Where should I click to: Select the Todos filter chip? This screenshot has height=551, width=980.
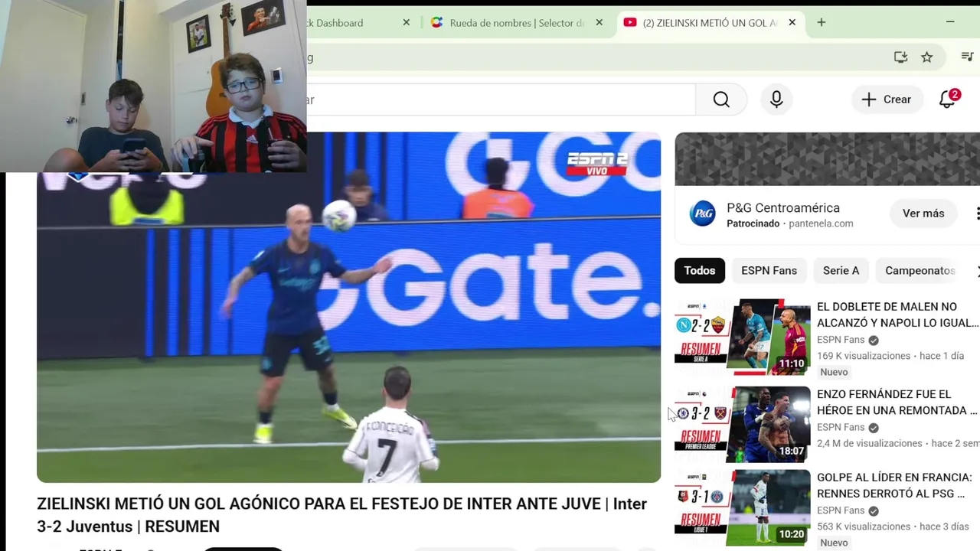(x=700, y=271)
